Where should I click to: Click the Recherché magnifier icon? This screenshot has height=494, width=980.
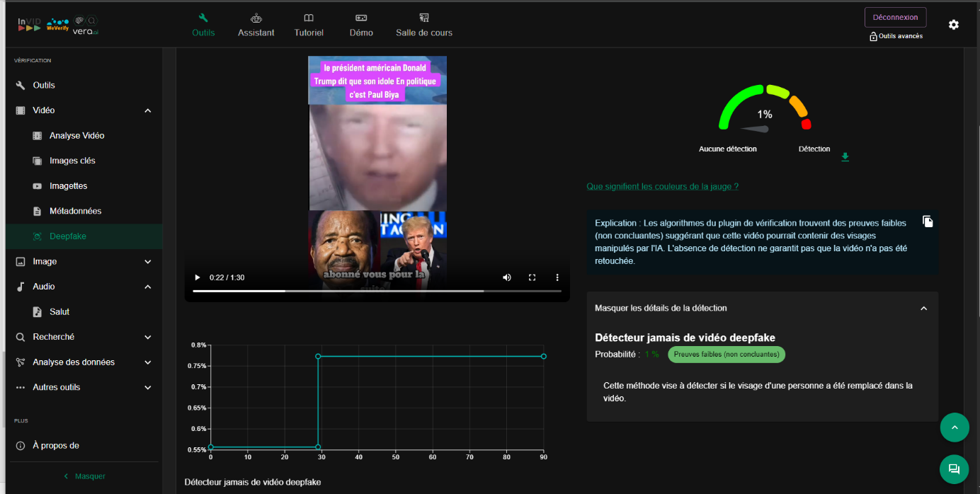click(21, 337)
